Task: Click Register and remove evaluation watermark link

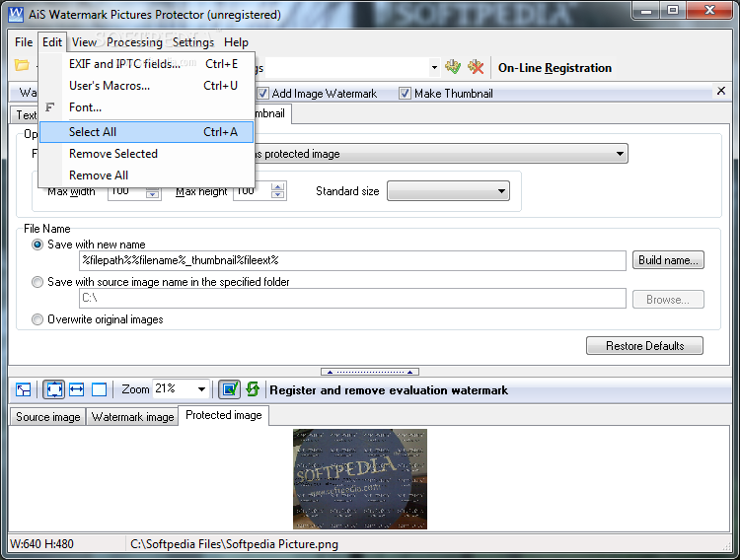Action: [389, 390]
